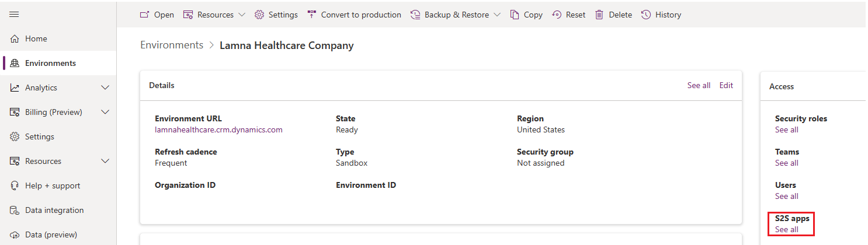Click Edit in Details card

point(726,85)
